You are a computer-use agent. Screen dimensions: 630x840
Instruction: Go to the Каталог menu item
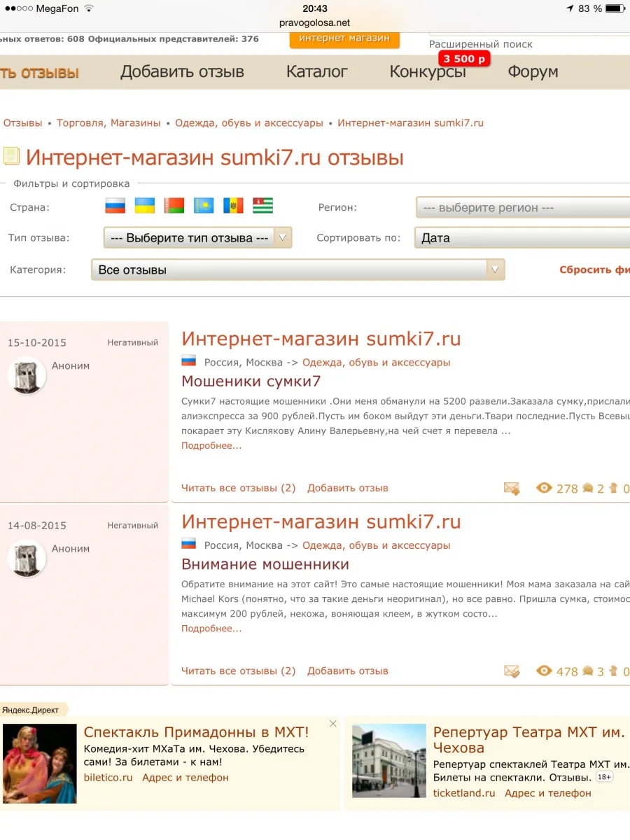[317, 71]
